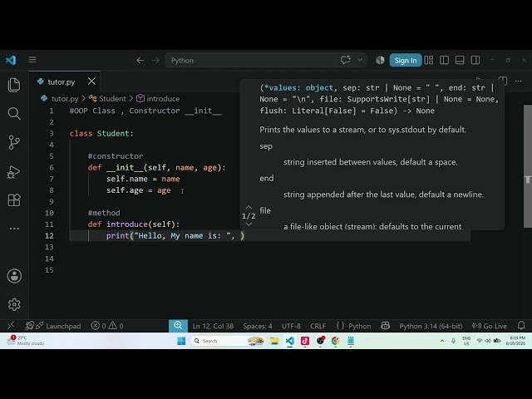The height and width of the screenshot is (399, 532).
Task: Open the Explorer view in activity bar
Action: pos(14,85)
